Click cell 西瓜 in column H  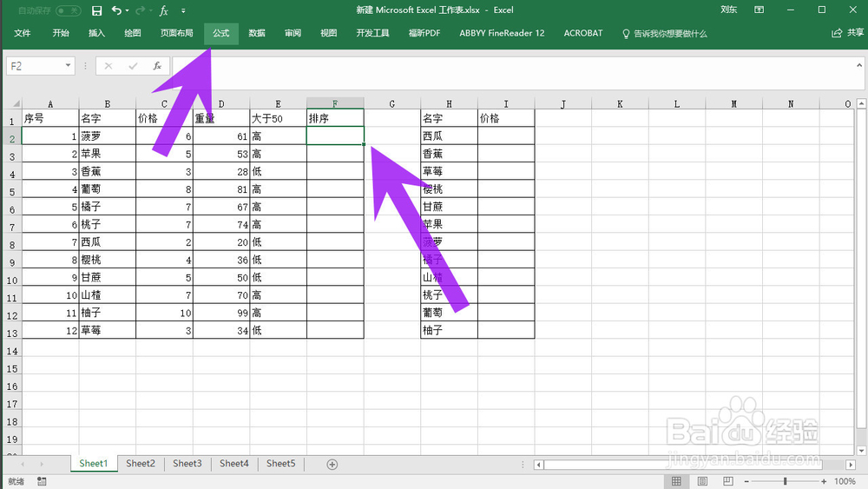point(449,136)
